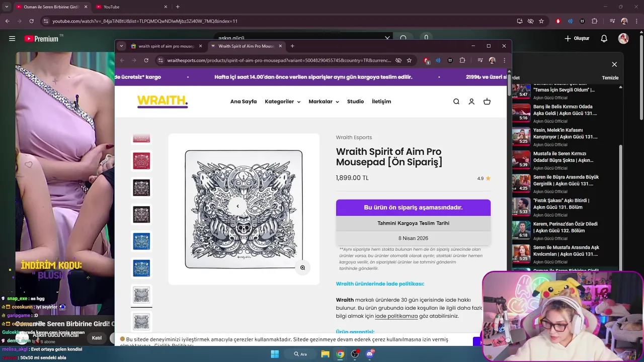The height and width of the screenshot is (362, 644).
Task: Open site information icon beside wraithesports.com URL
Action: (160, 60)
